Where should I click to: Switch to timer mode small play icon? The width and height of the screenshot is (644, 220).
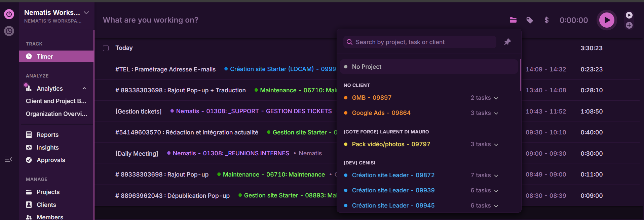coord(629,15)
